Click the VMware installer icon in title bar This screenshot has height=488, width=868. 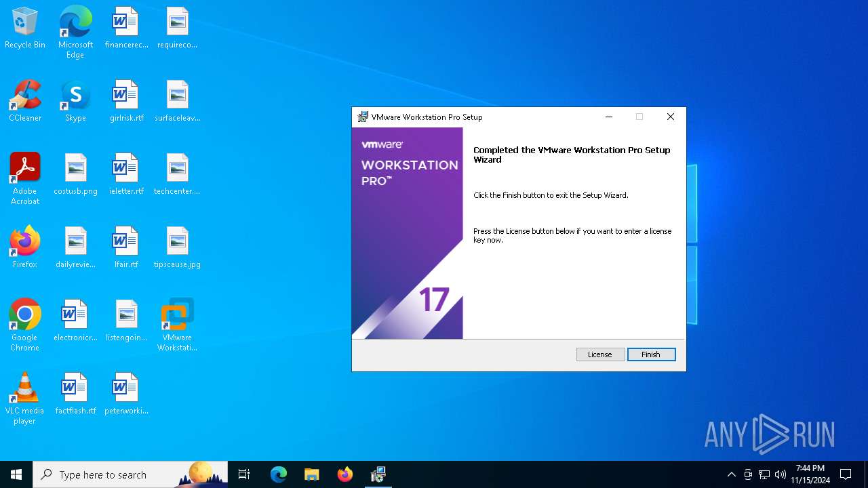363,117
